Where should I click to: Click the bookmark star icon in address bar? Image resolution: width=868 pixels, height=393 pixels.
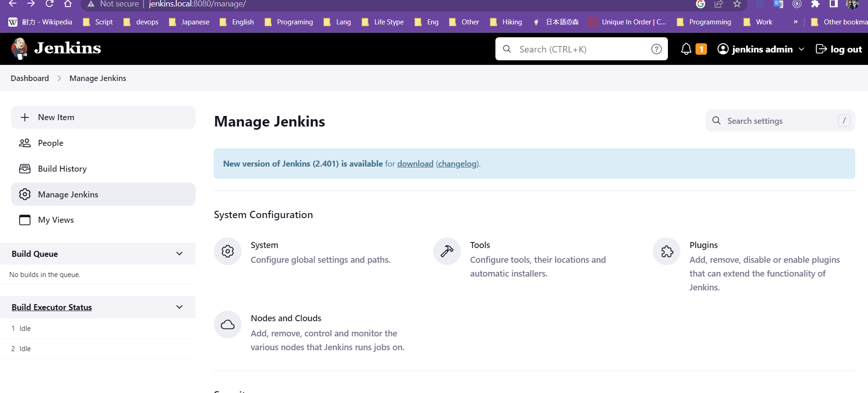pos(737,4)
